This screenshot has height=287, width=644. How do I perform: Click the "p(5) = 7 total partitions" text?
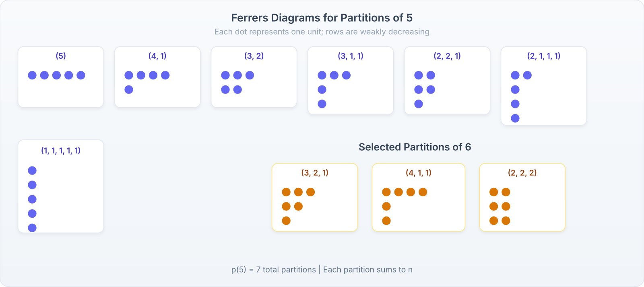[x=274, y=270]
